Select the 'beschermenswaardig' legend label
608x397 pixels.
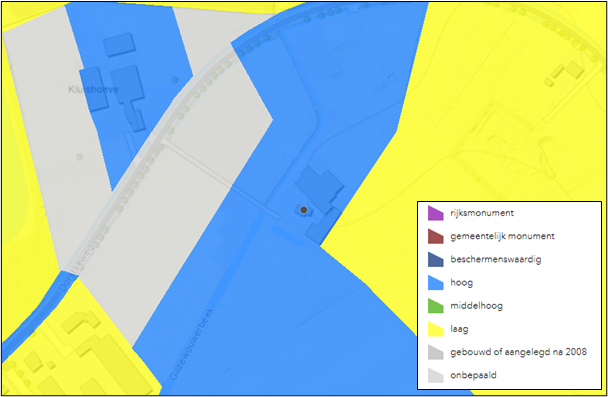click(x=496, y=259)
